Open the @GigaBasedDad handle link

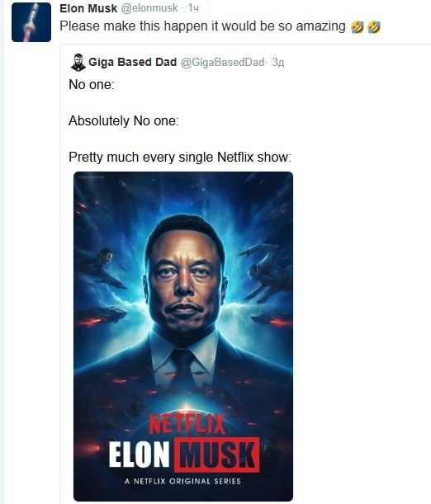(x=223, y=62)
